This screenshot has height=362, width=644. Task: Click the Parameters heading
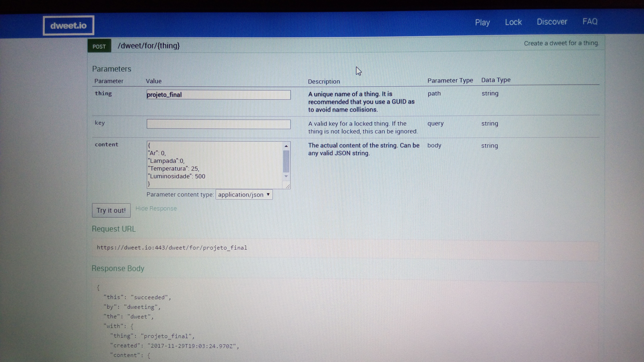click(x=111, y=69)
